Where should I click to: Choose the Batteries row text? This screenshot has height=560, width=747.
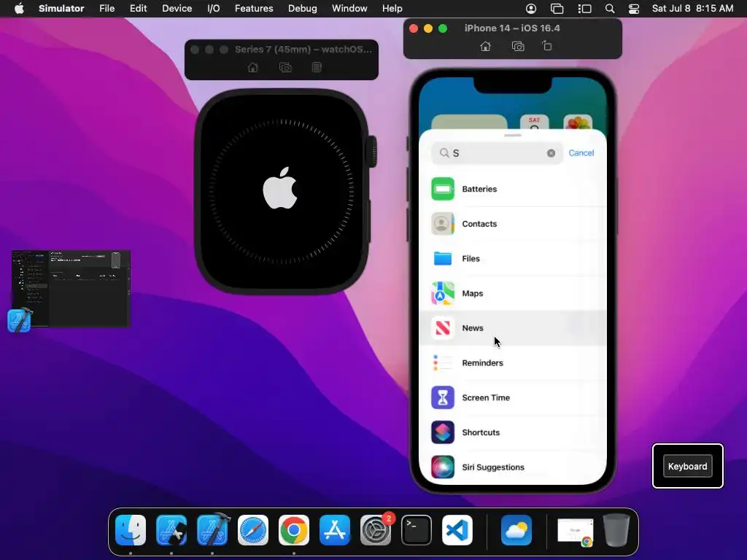tap(479, 189)
